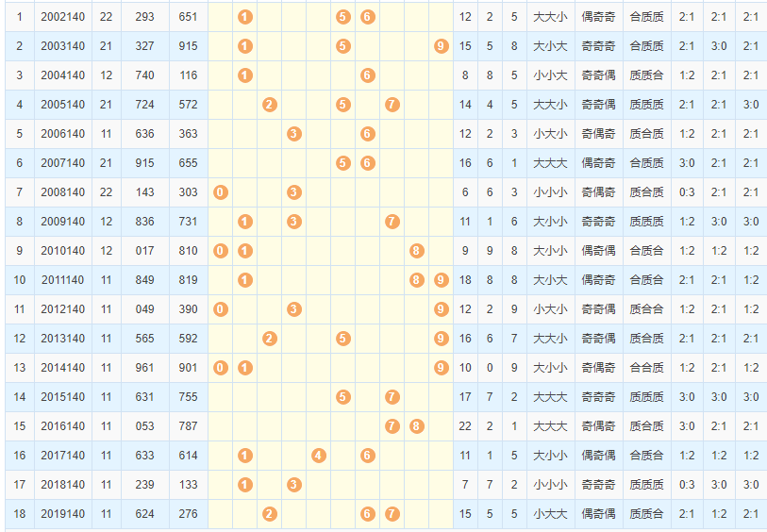This screenshot has width=767, height=532.
Task: Select orange ball 2 in row 4
Action: tap(270, 105)
